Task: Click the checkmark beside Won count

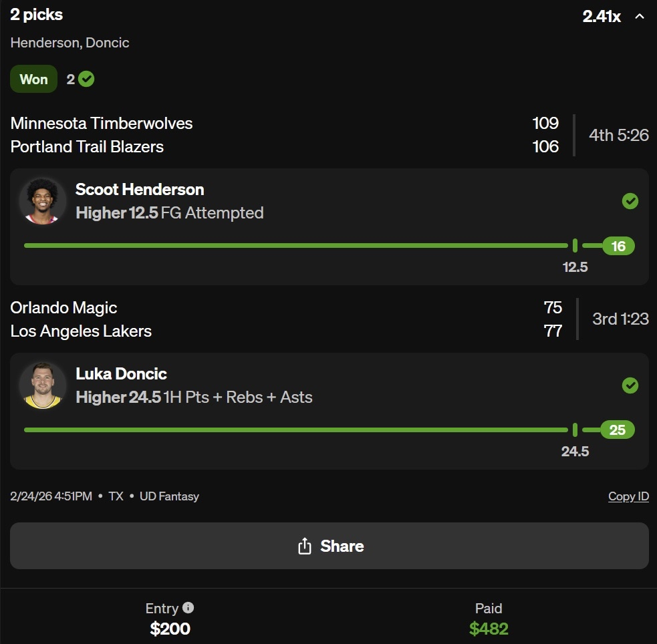Action: [86, 79]
